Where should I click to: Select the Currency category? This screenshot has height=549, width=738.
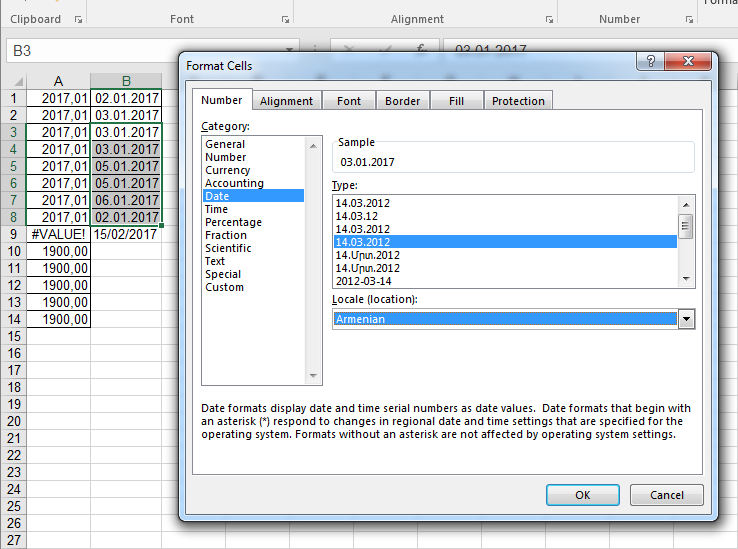coord(253,170)
